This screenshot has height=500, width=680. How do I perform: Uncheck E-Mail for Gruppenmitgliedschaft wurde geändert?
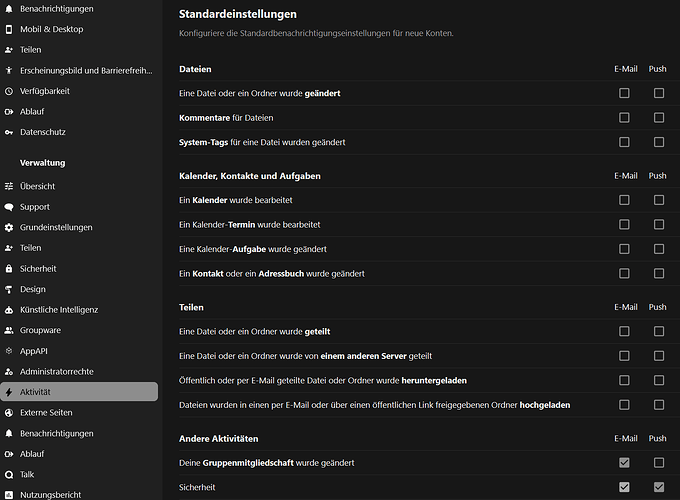coord(625,463)
